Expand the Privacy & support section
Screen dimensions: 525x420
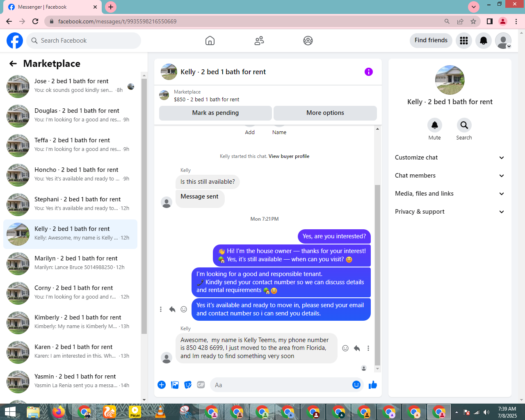(x=450, y=212)
